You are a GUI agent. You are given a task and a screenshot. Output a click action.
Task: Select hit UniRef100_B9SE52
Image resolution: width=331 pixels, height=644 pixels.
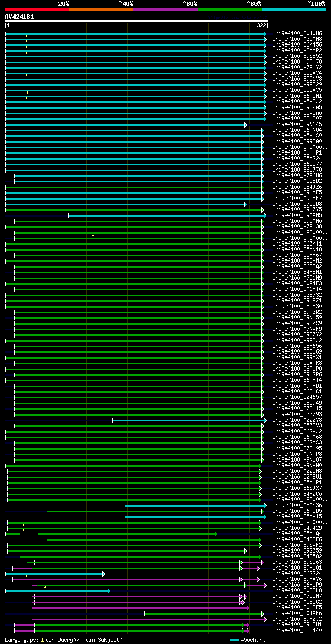click(x=297, y=56)
